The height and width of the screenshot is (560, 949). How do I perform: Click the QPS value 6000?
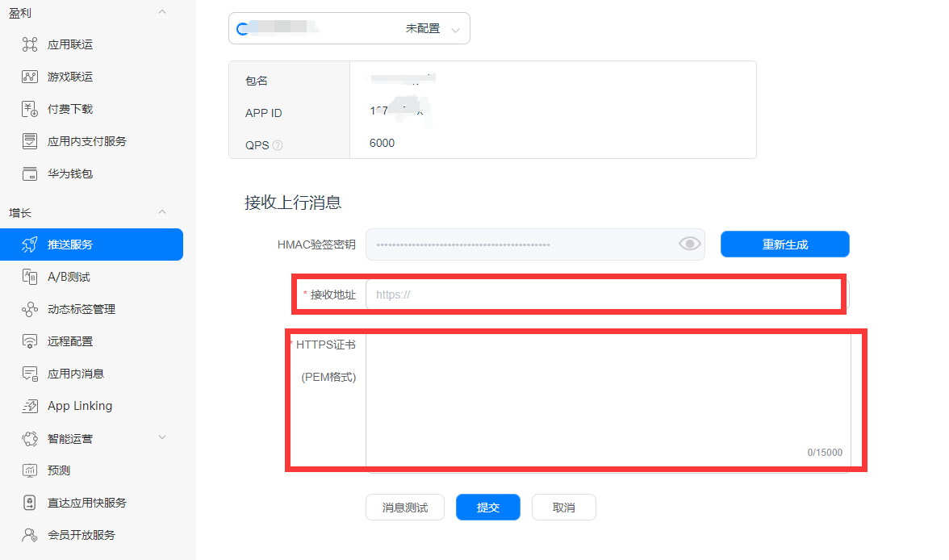tap(382, 143)
